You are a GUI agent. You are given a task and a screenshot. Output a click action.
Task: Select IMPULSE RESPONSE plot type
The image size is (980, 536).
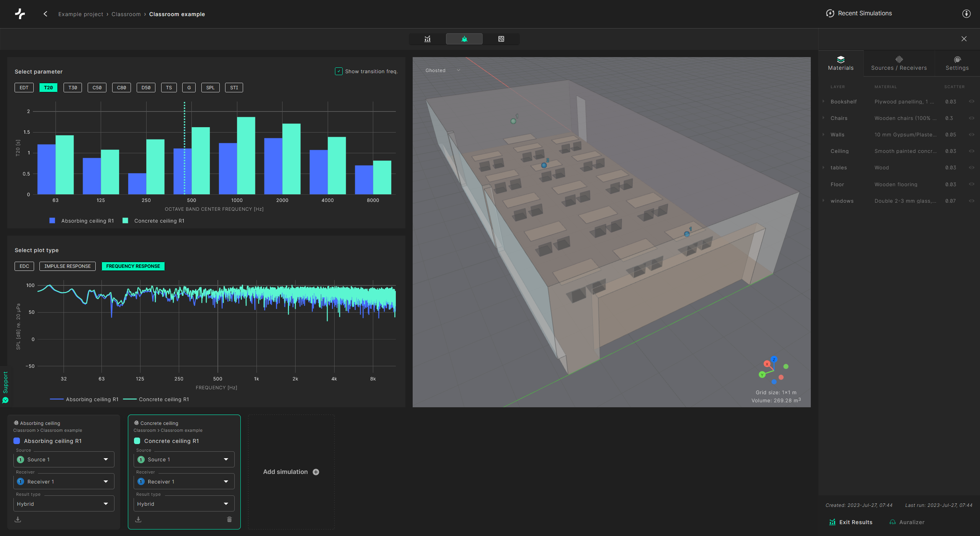click(67, 266)
